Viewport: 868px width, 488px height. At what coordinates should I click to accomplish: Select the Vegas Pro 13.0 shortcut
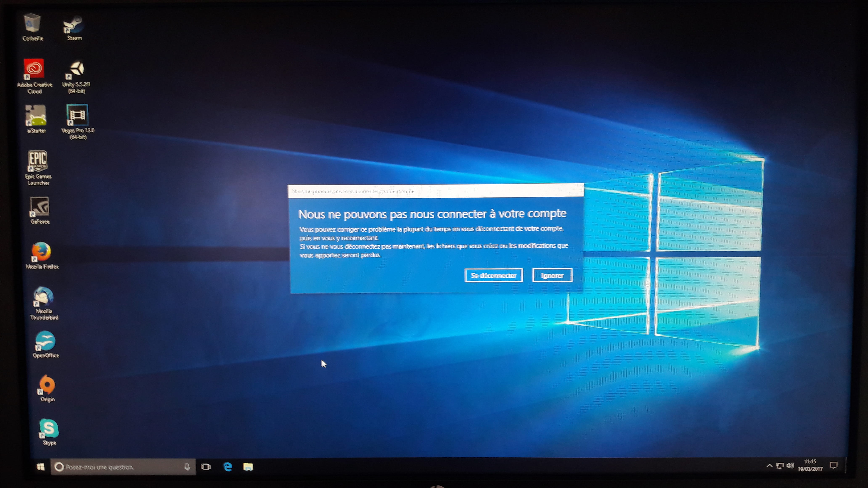pyautogui.click(x=78, y=122)
